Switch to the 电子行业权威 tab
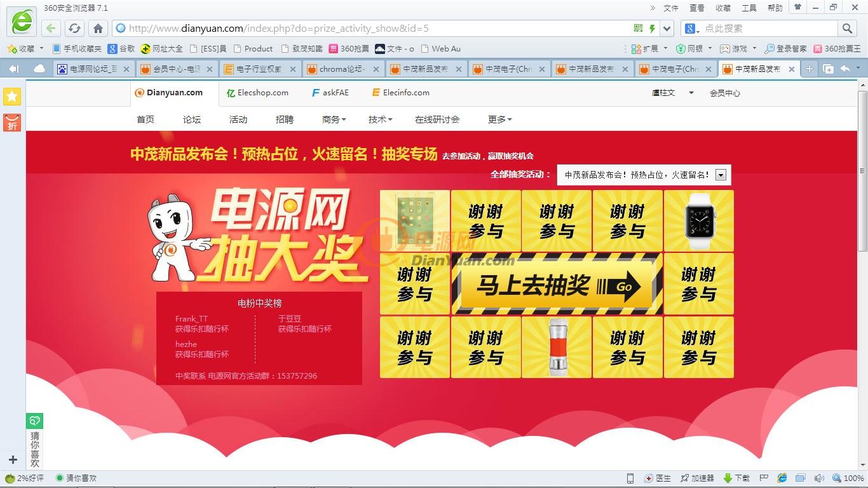Screen dimensions: 868x488 (x=260, y=69)
